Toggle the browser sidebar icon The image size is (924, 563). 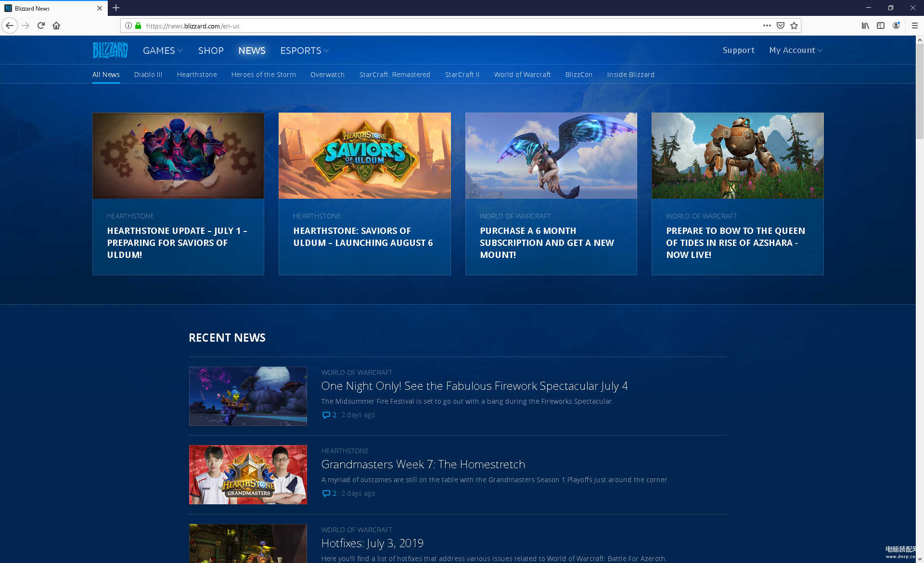point(880,26)
